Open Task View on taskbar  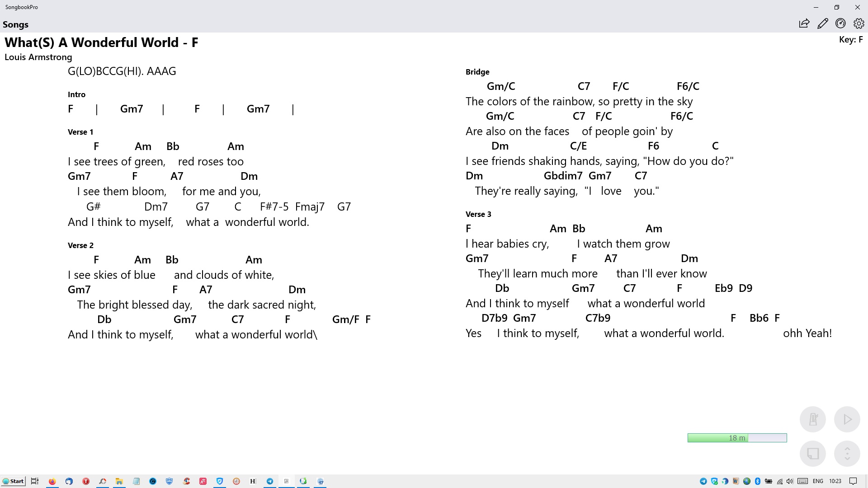point(35,481)
